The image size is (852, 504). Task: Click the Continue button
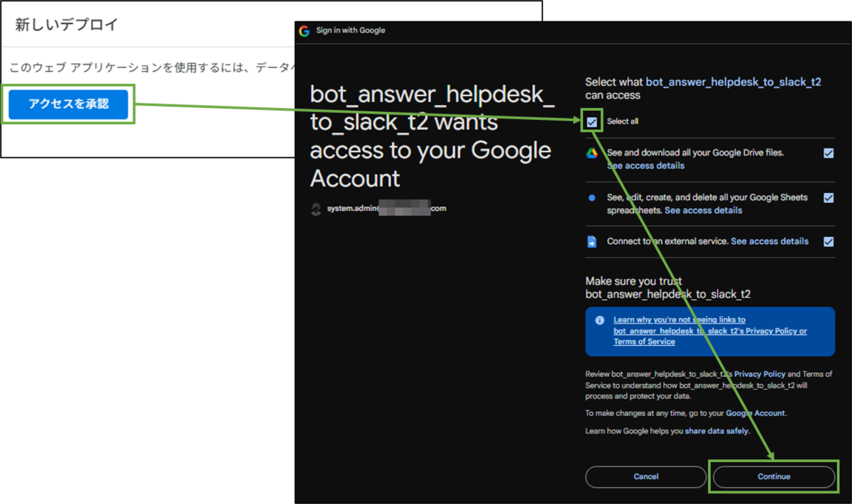pos(774,476)
